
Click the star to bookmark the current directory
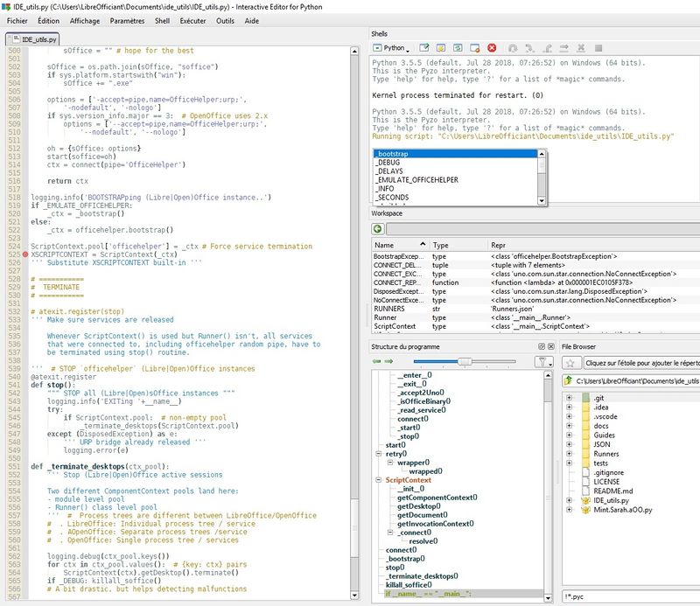(x=571, y=363)
